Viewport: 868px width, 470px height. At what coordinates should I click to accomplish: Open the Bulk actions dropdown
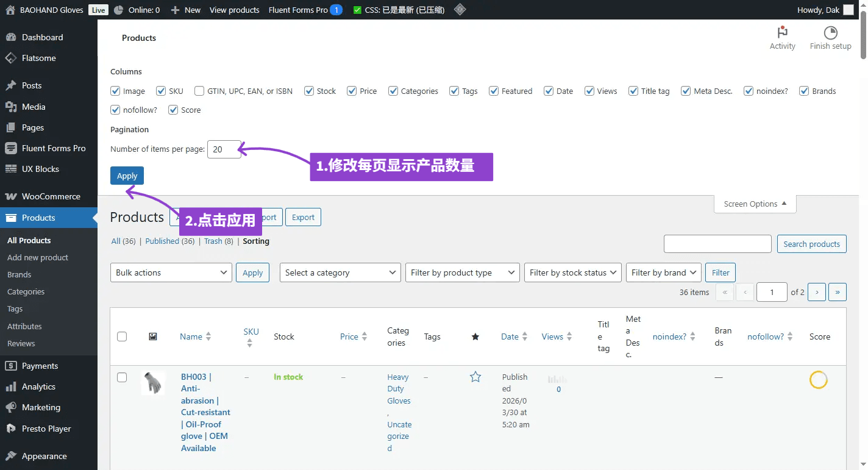pyautogui.click(x=171, y=273)
